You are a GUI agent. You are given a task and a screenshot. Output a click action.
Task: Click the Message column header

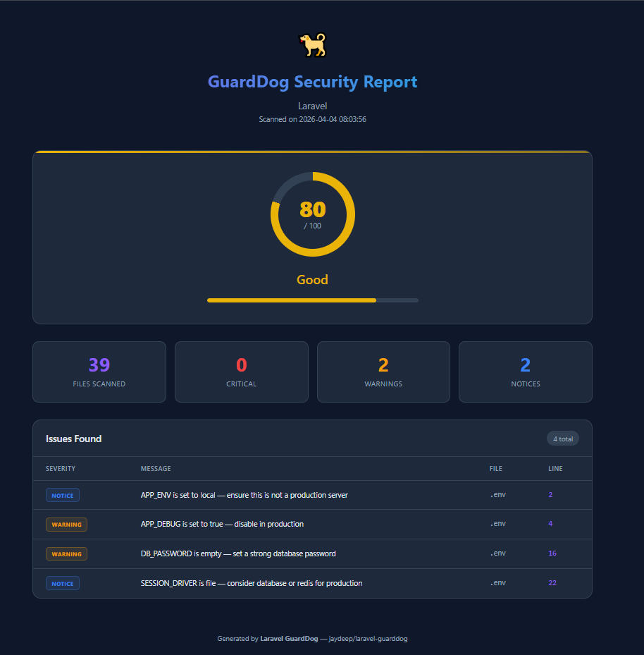(156, 469)
